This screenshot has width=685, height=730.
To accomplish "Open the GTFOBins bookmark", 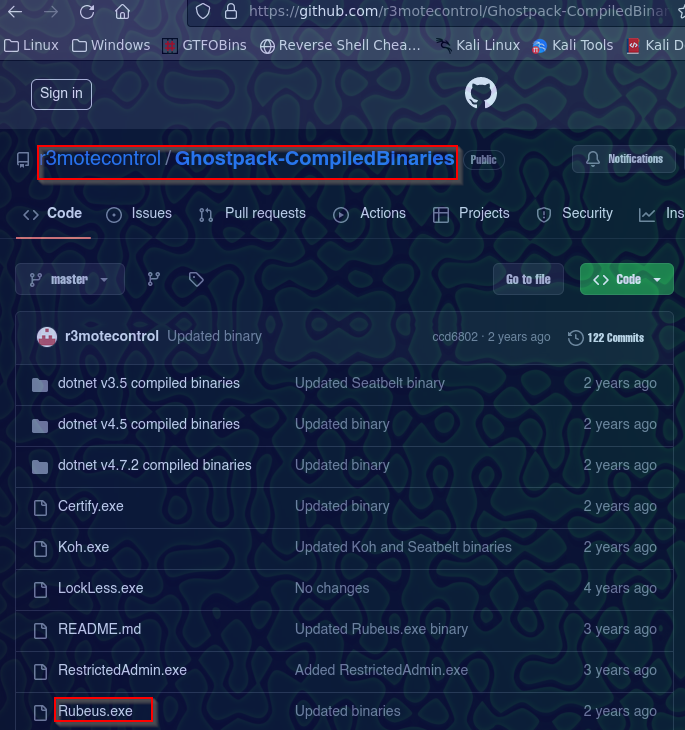I will 206,45.
